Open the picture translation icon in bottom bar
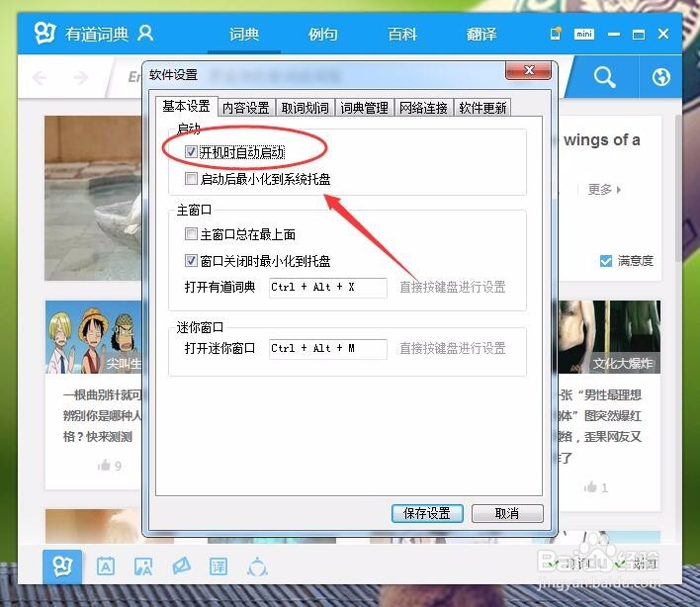 coord(143,566)
